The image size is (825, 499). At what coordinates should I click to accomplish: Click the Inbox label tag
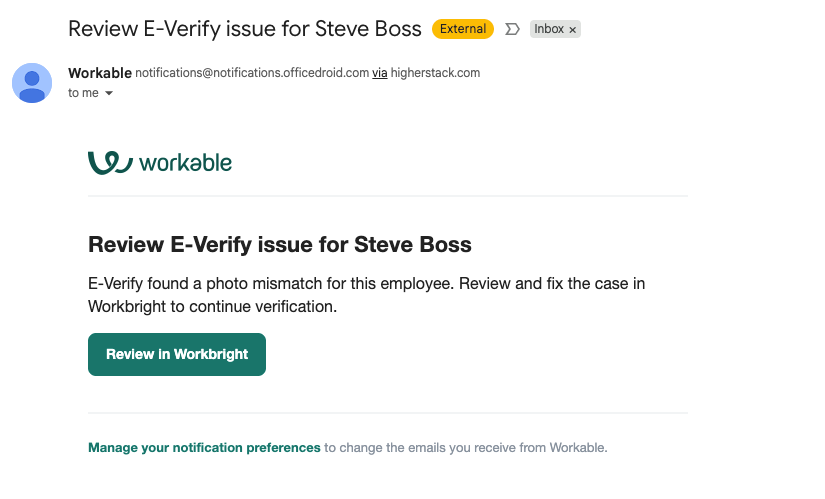coord(549,29)
